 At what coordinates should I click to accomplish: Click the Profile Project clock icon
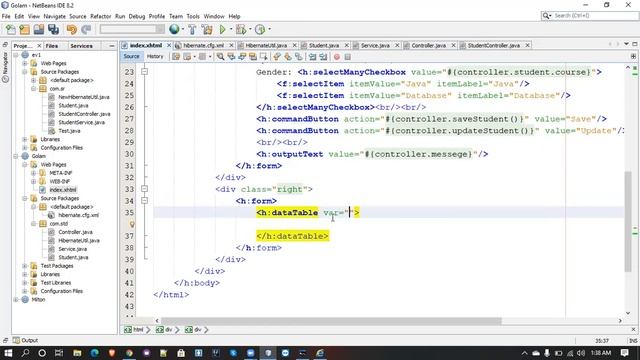point(260,29)
